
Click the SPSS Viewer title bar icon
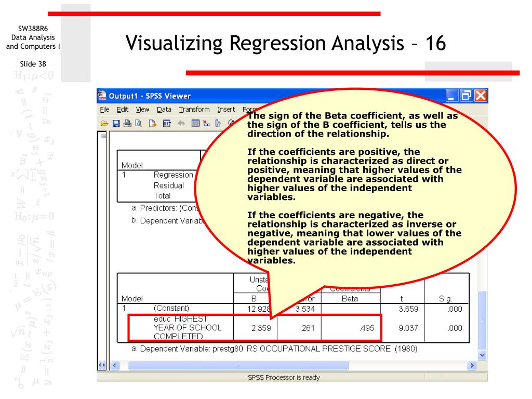coord(102,96)
